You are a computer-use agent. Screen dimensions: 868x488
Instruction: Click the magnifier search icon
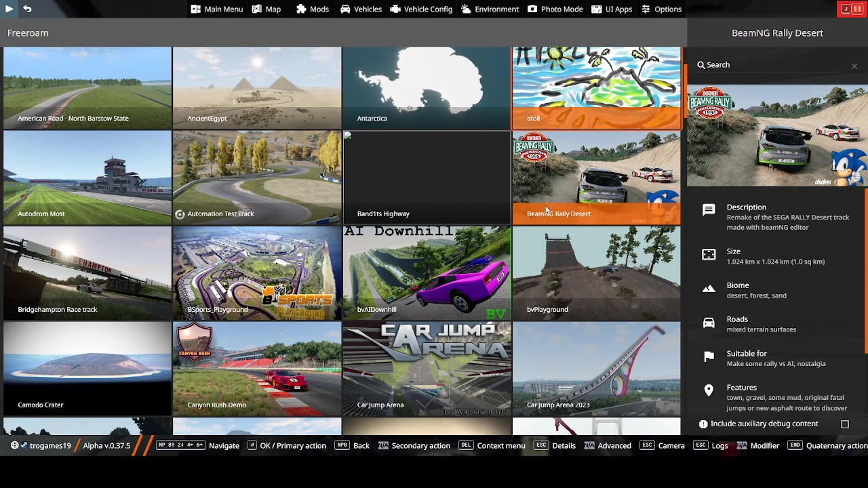(701, 65)
